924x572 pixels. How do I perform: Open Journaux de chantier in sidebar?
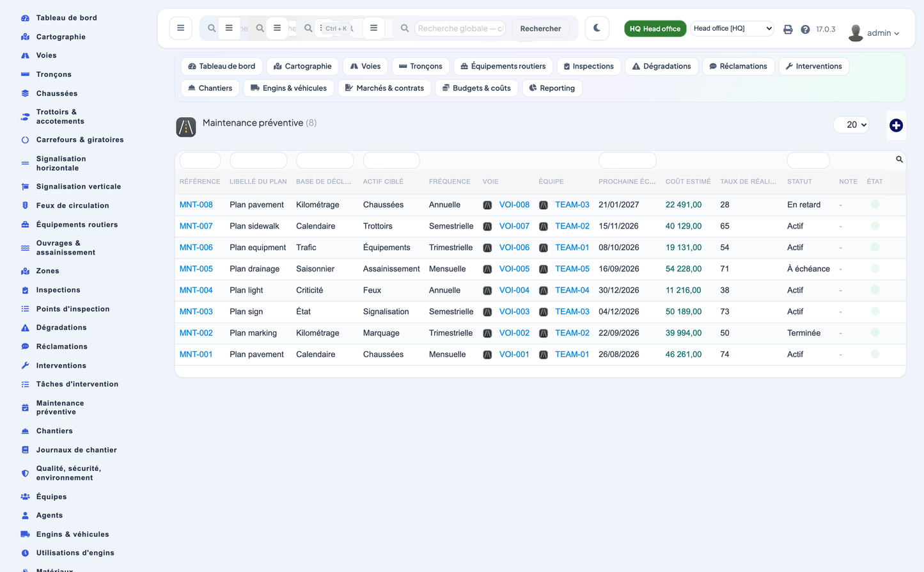click(76, 450)
